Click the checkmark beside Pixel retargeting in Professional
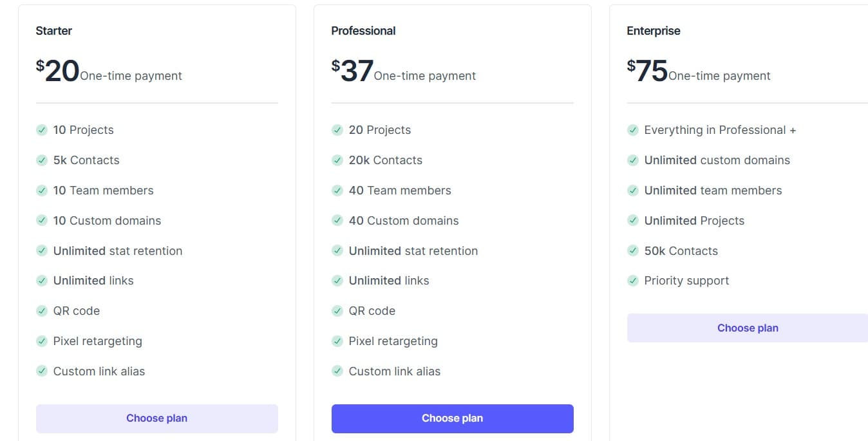 (337, 341)
